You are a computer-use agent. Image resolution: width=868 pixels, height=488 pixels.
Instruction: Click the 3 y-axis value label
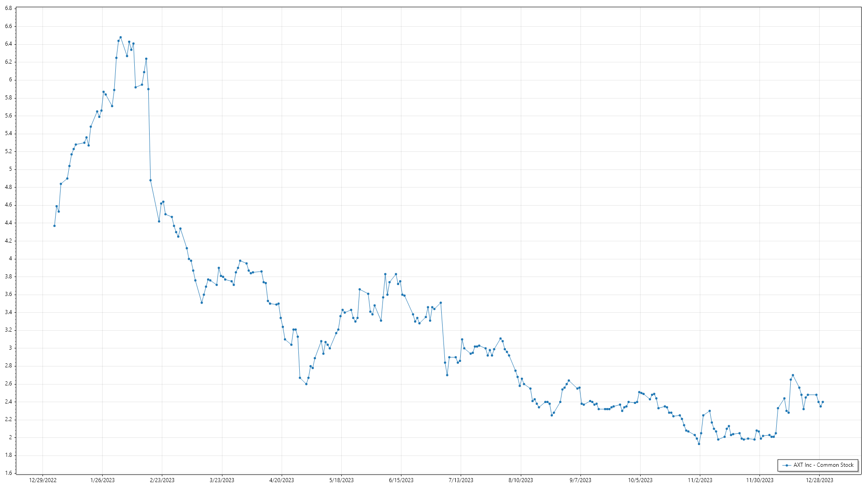pos(10,348)
